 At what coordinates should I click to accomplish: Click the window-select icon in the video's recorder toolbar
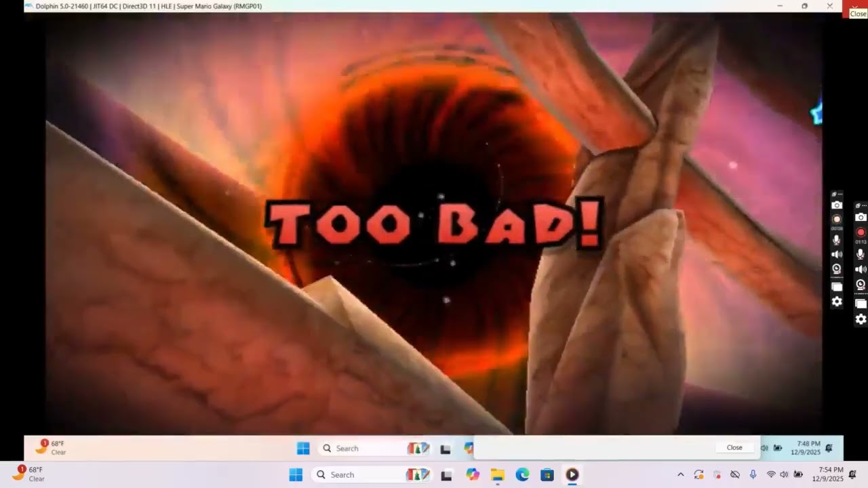[x=837, y=287]
